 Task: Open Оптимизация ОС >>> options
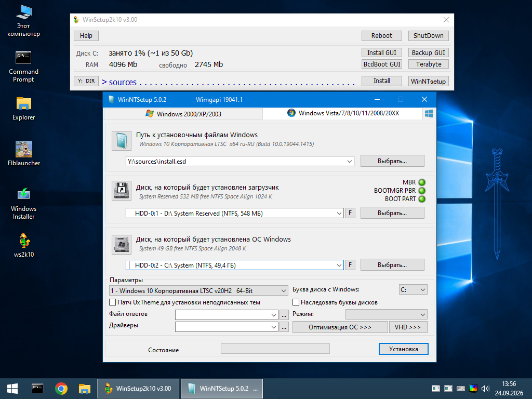340,327
